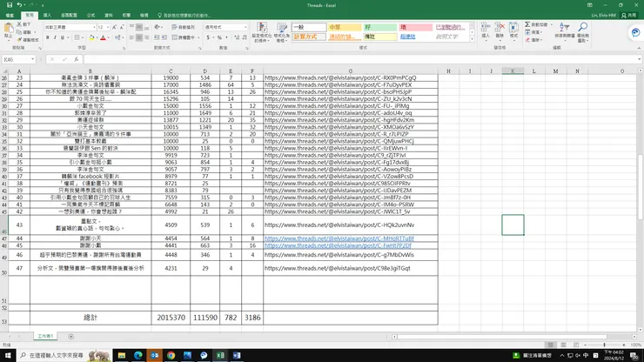Switch to the Insert (插入) tab
The width and height of the screenshot is (644, 362).
click(x=47, y=15)
